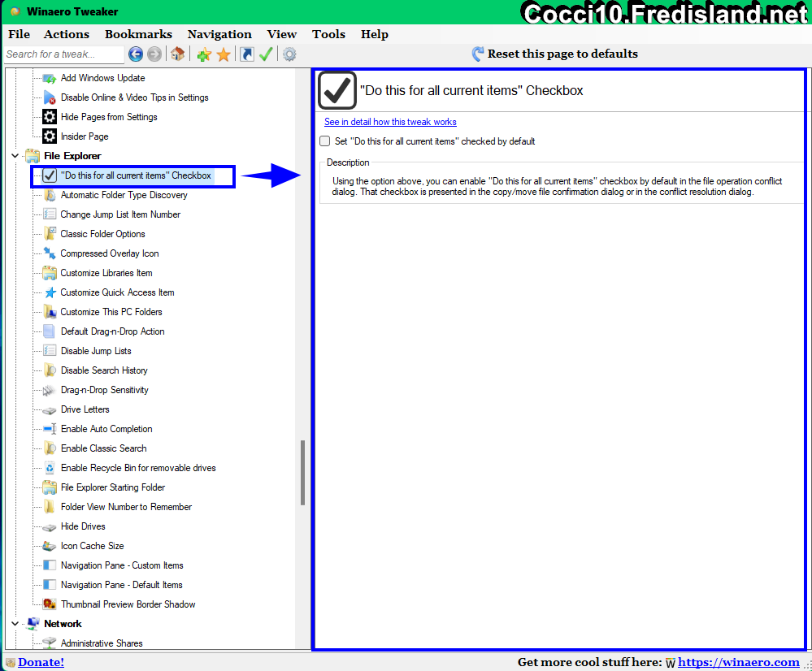Click the add bookmark star with plus

click(204, 54)
